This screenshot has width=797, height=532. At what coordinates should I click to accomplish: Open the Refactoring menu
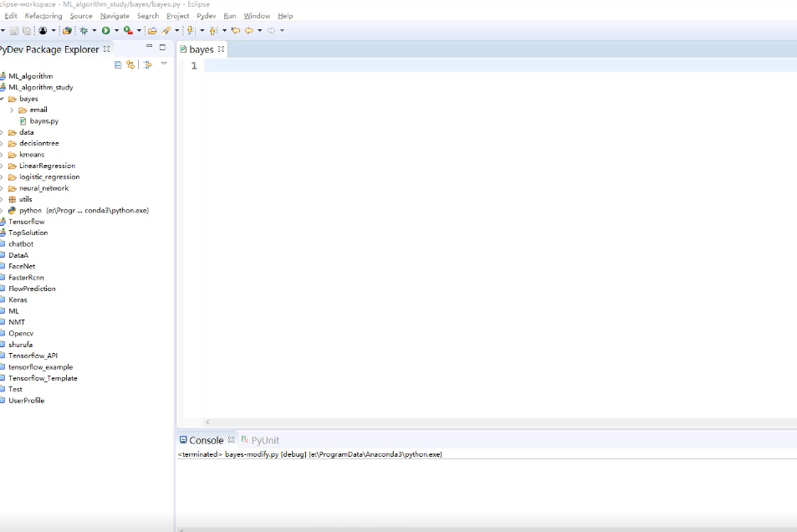tap(43, 16)
